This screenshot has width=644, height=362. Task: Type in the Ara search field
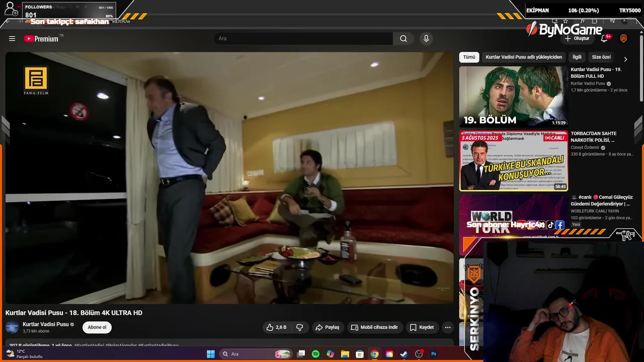pos(303,39)
